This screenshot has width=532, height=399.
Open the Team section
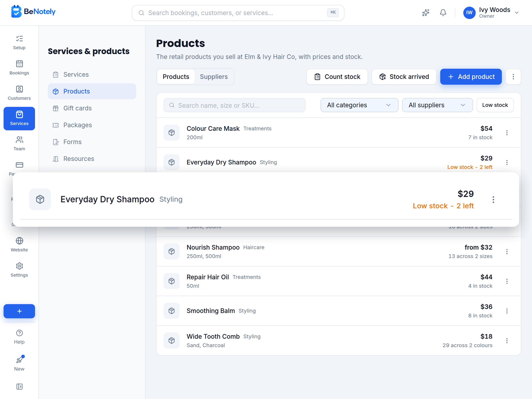19,144
